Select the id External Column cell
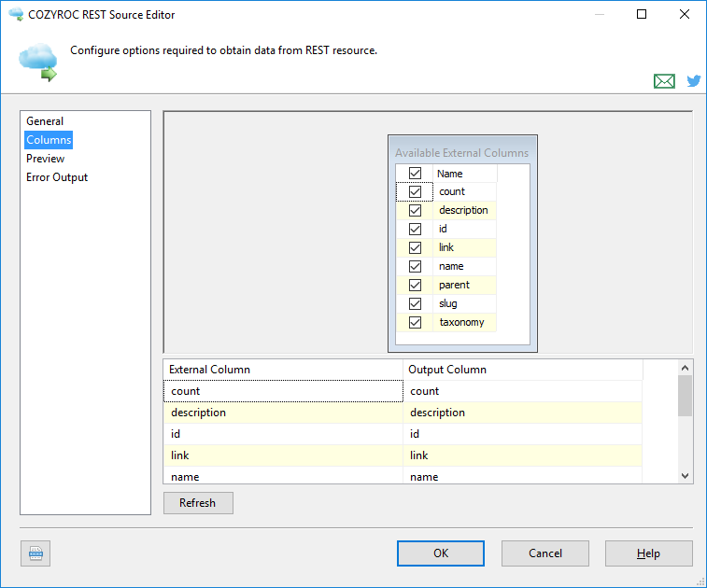 283,434
